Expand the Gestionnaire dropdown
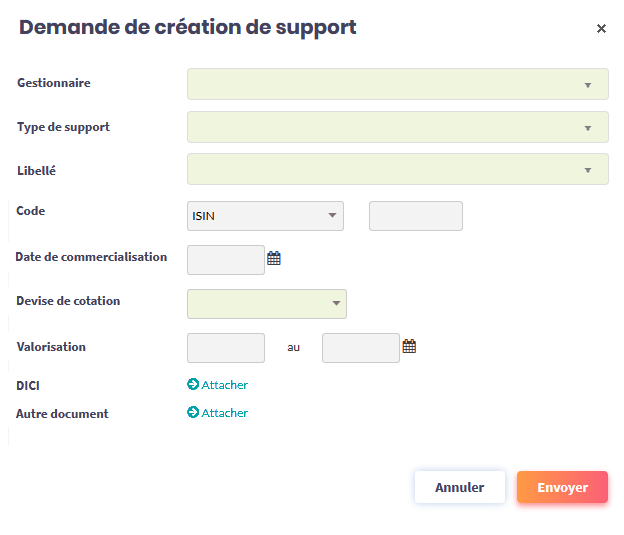 [397, 84]
